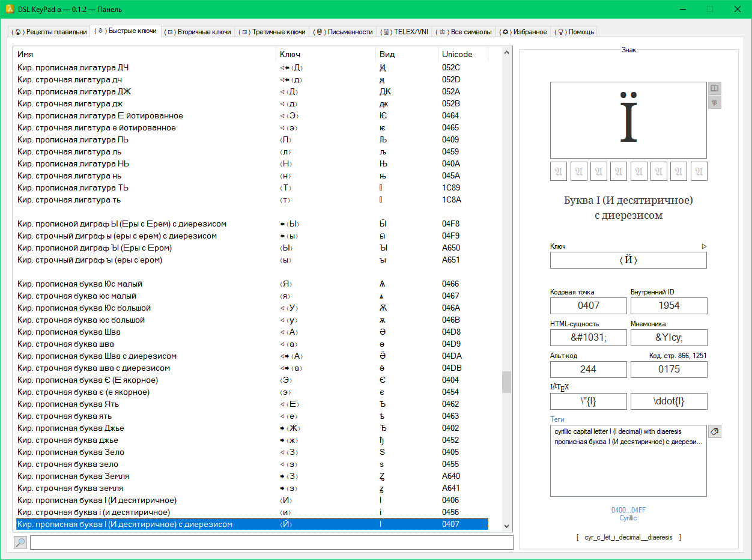This screenshot has width=752, height=560.
Task: Click the Unicode column header
Action: [463, 54]
